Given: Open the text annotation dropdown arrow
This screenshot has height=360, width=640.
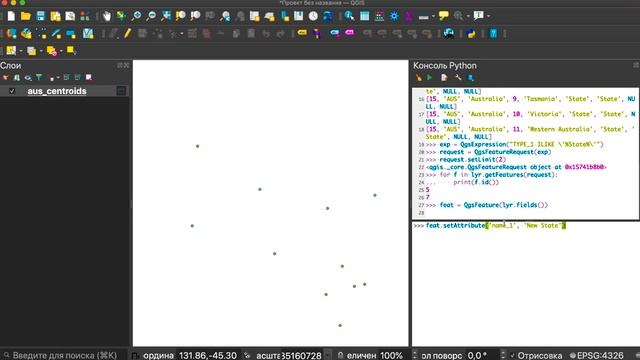Looking at the screenshot, I should [489, 16].
